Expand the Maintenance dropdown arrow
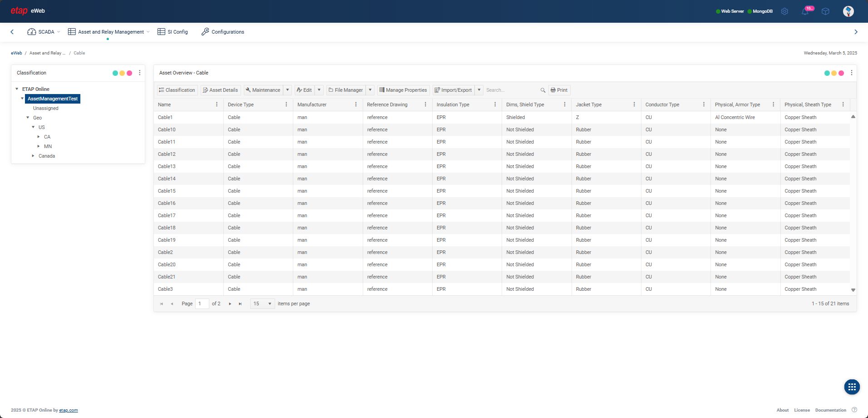The height and width of the screenshot is (418, 868). click(x=287, y=90)
